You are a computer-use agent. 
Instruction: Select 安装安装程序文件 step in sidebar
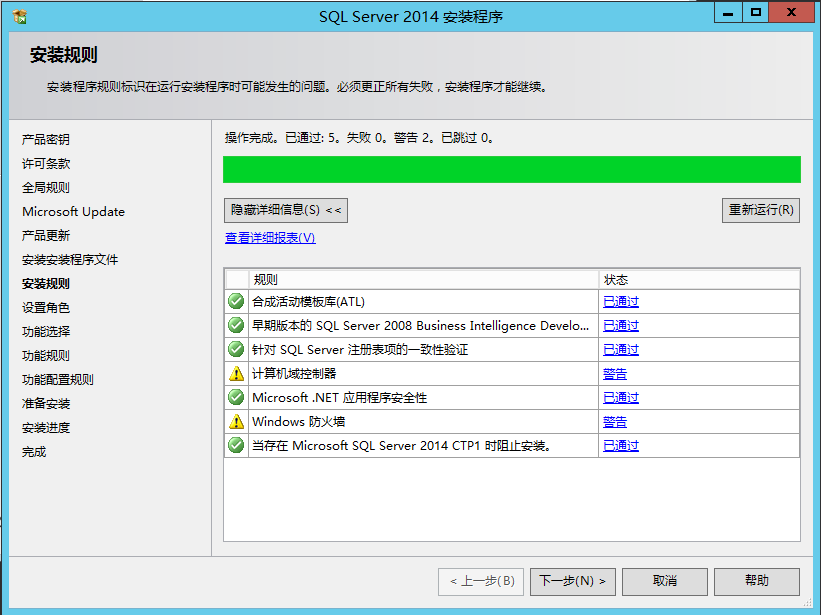(70, 260)
